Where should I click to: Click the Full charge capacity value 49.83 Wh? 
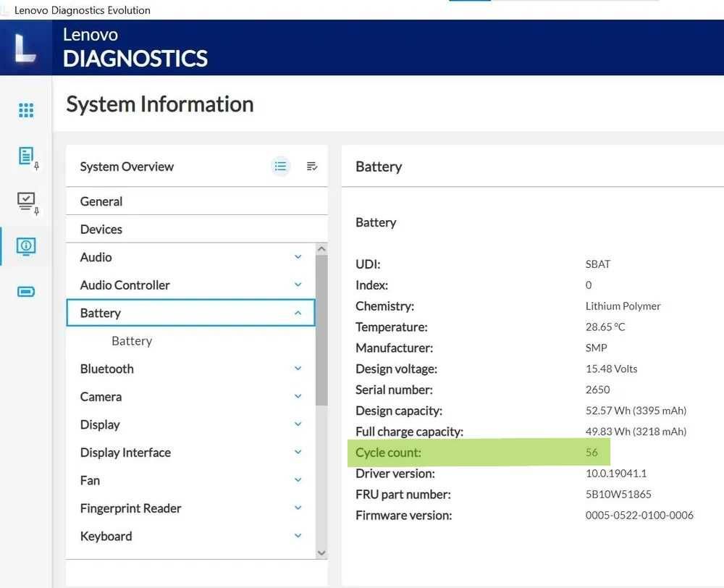(636, 431)
